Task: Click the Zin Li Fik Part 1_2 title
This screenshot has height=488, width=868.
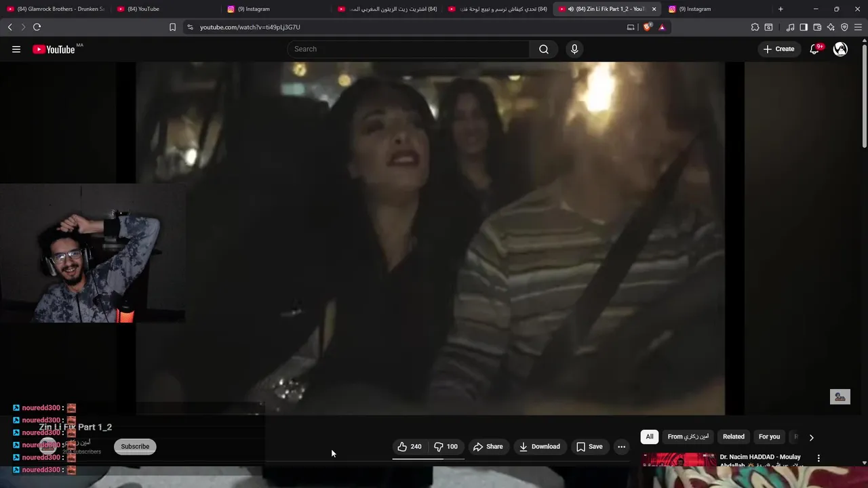Action: [75, 427]
